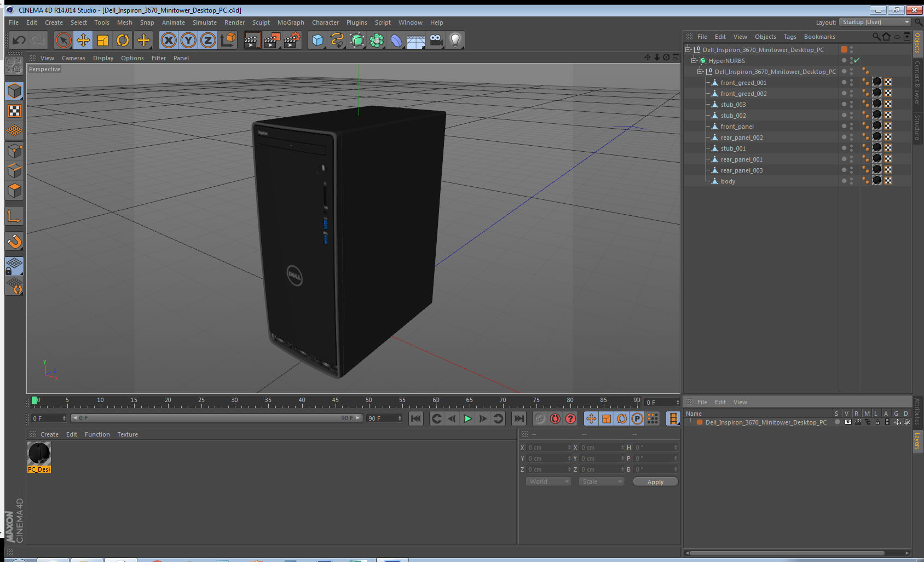The image size is (924, 562).
Task: Collapse nested Dell_Inspiron null node
Action: pyautogui.click(x=700, y=71)
